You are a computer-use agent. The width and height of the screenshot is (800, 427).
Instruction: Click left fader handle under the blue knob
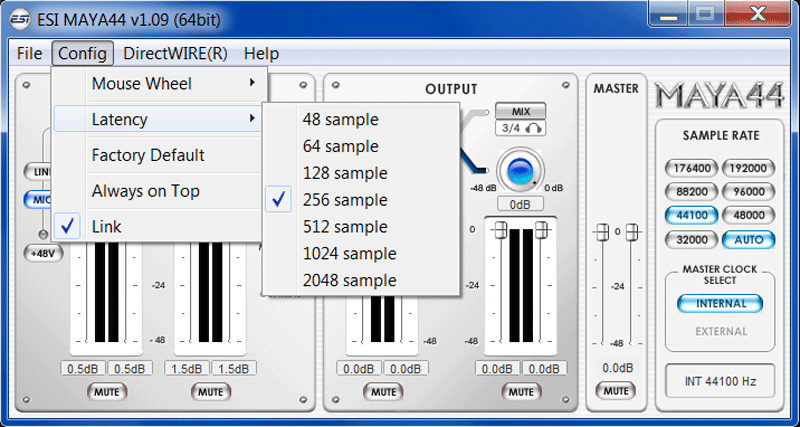tap(500, 230)
